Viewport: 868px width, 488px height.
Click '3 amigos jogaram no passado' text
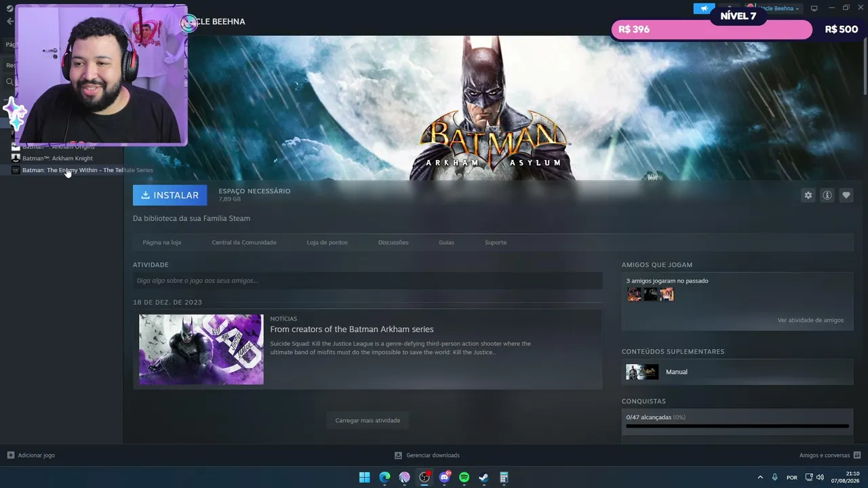[x=667, y=281]
